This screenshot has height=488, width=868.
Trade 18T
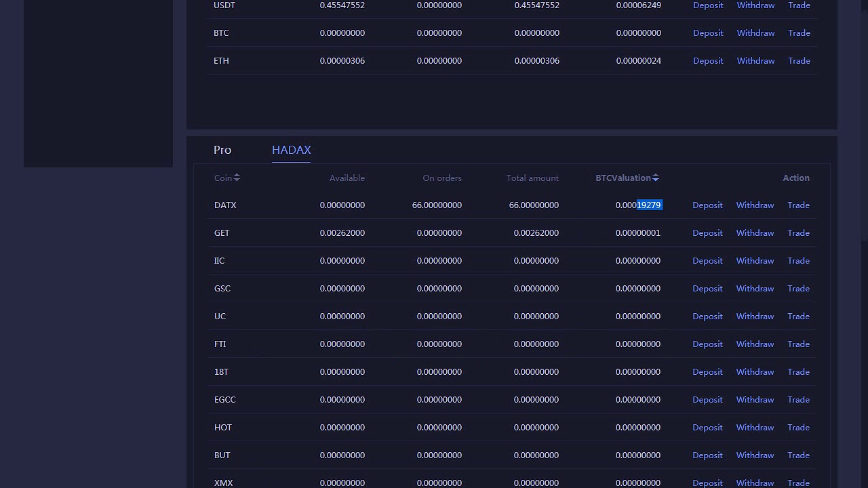pos(798,371)
